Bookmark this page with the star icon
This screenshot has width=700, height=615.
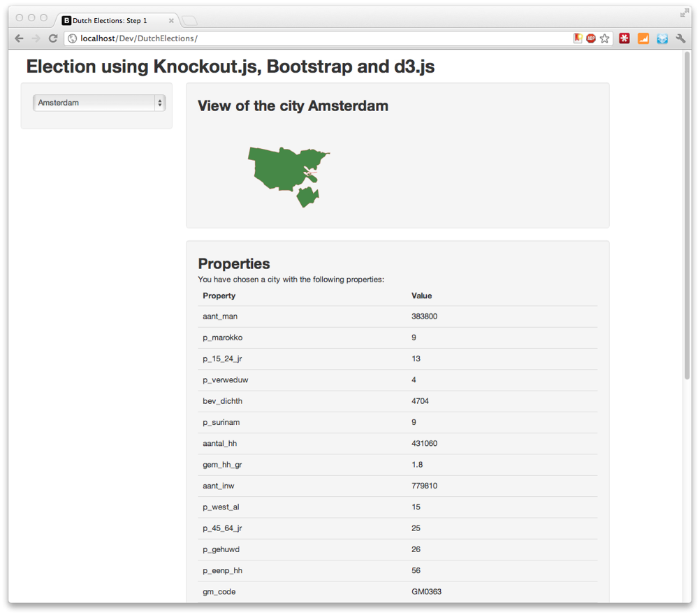pos(605,38)
